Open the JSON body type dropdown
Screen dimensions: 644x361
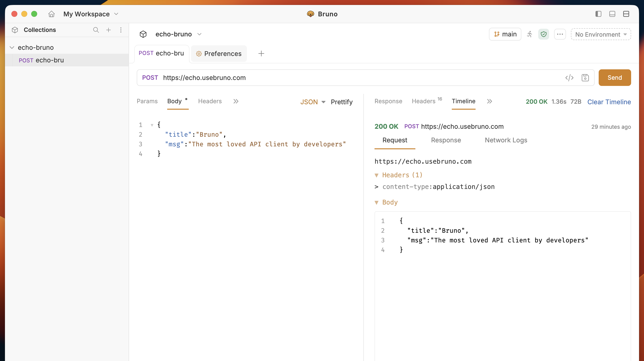(313, 102)
